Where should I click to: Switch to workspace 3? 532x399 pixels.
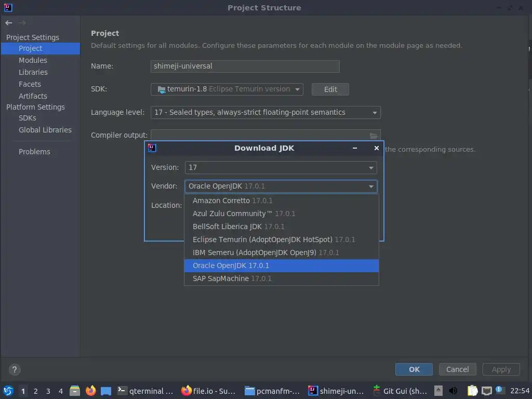[48, 391]
